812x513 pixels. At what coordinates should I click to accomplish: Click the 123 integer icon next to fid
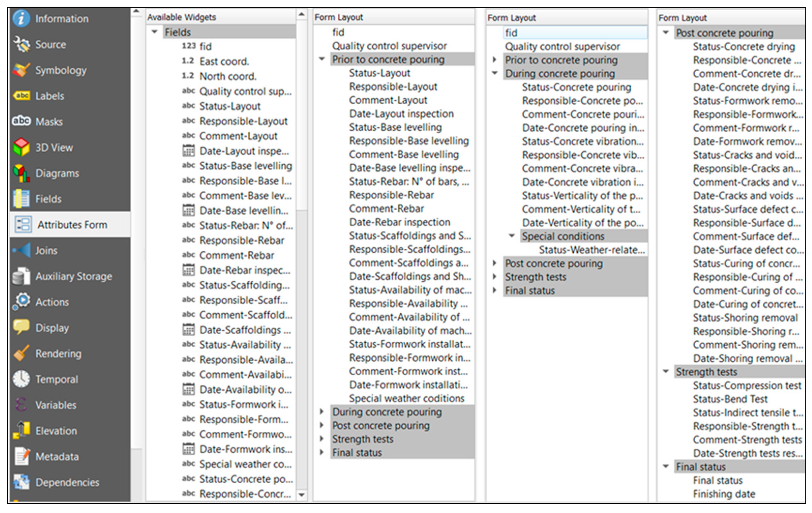coord(189,46)
